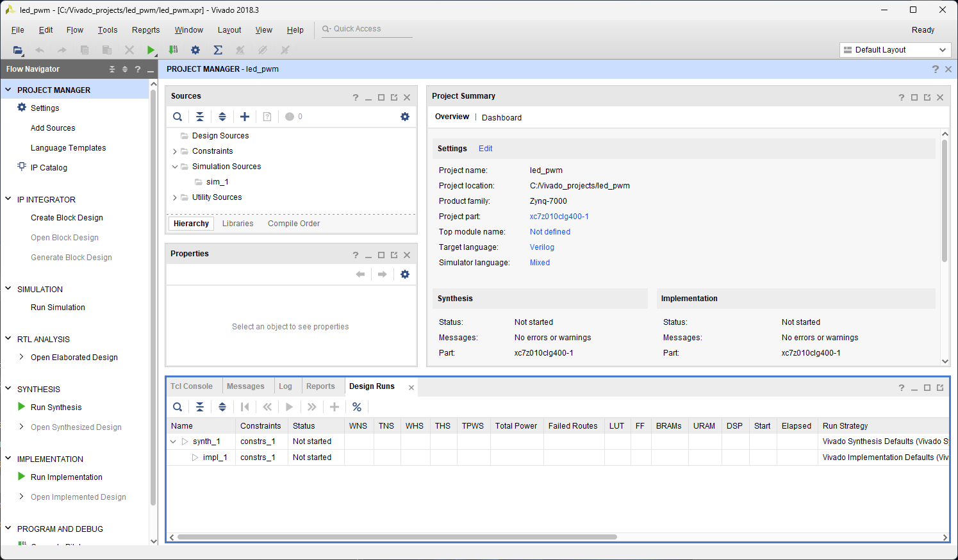Click the Sigma Reports toolbar icon
Image resolution: width=958 pixels, height=560 pixels.
[x=218, y=50]
